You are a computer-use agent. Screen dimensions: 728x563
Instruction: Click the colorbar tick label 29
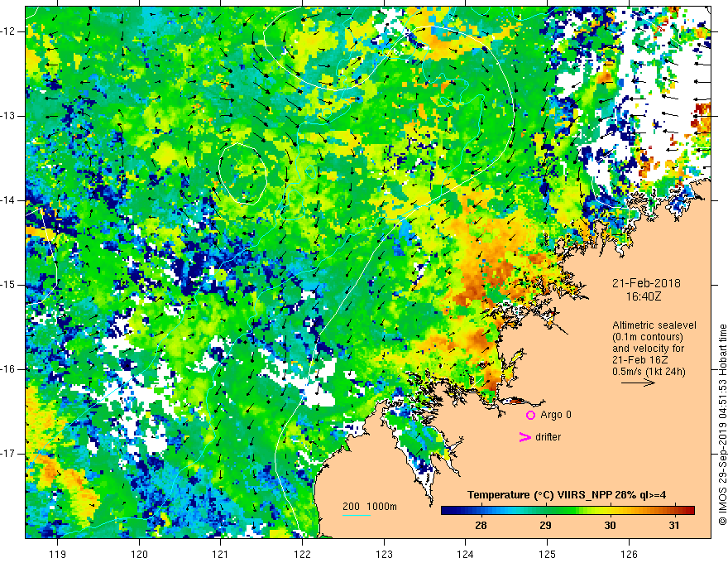[545, 526]
